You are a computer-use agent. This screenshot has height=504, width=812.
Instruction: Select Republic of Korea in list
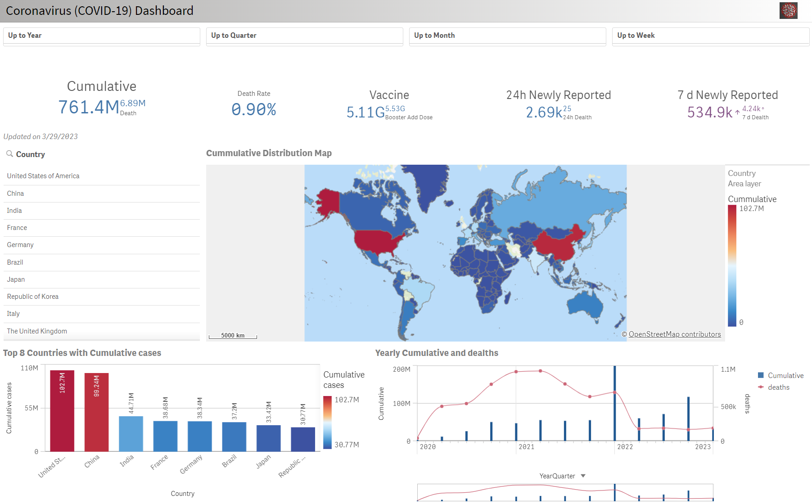point(102,297)
